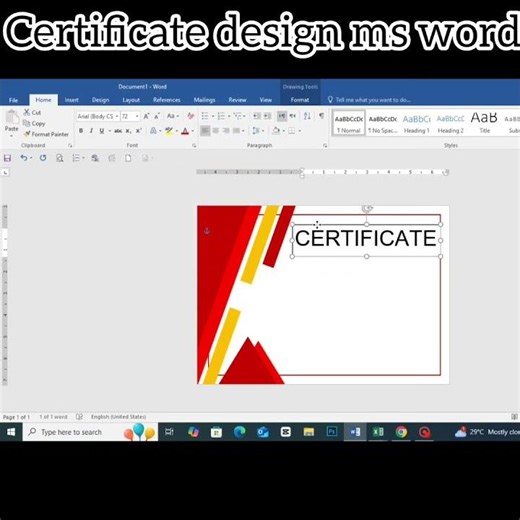The width and height of the screenshot is (520, 520).
Task: Click the anchor icon on the page
Action: (207, 231)
